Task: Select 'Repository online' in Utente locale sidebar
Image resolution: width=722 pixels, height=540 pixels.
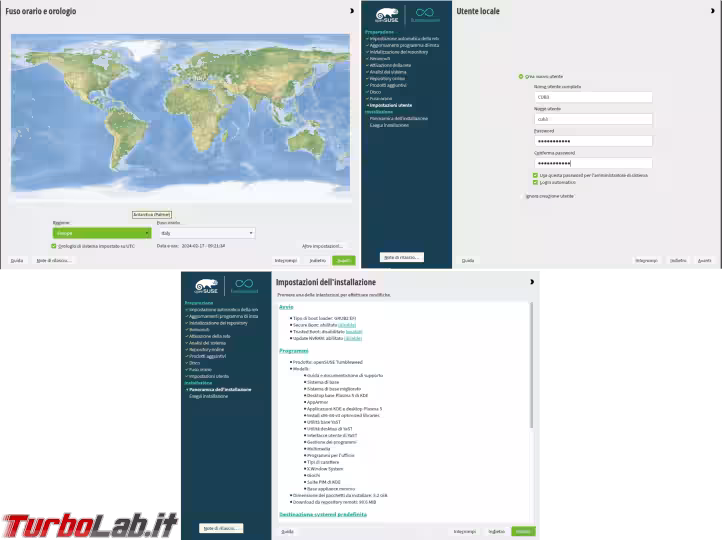Action: [x=387, y=78]
